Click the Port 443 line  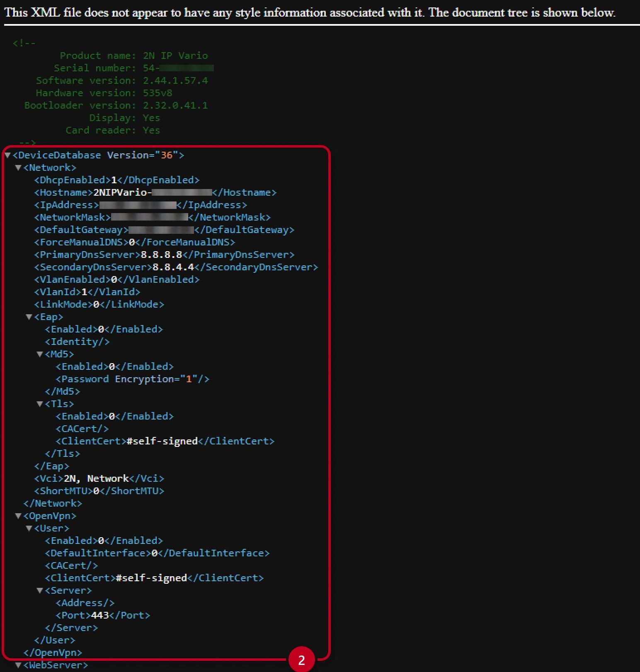pyautogui.click(x=103, y=615)
